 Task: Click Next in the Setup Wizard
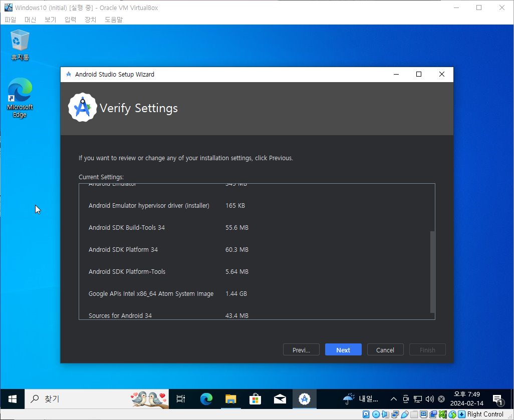(343, 349)
